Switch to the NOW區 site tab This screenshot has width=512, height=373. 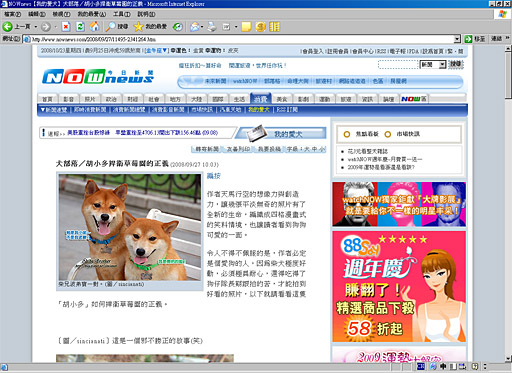414,99
